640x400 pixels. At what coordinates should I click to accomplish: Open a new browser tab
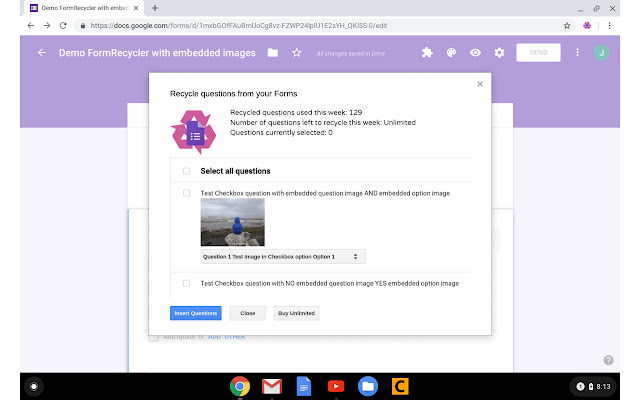click(155, 8)
